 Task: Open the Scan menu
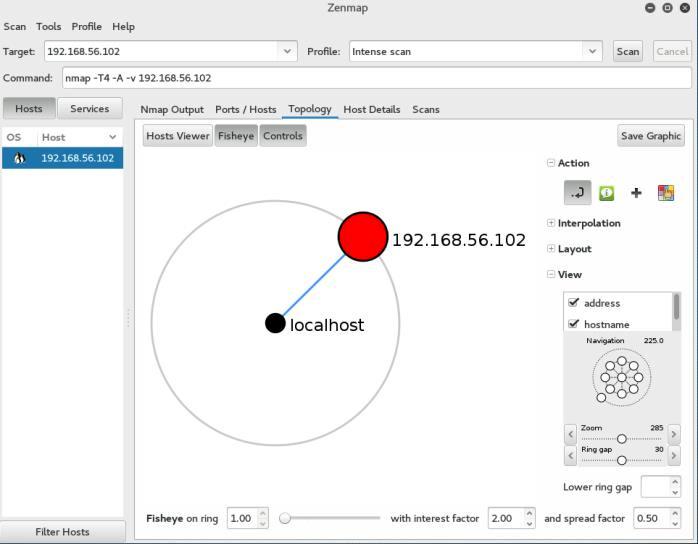[x=15, y=27]
